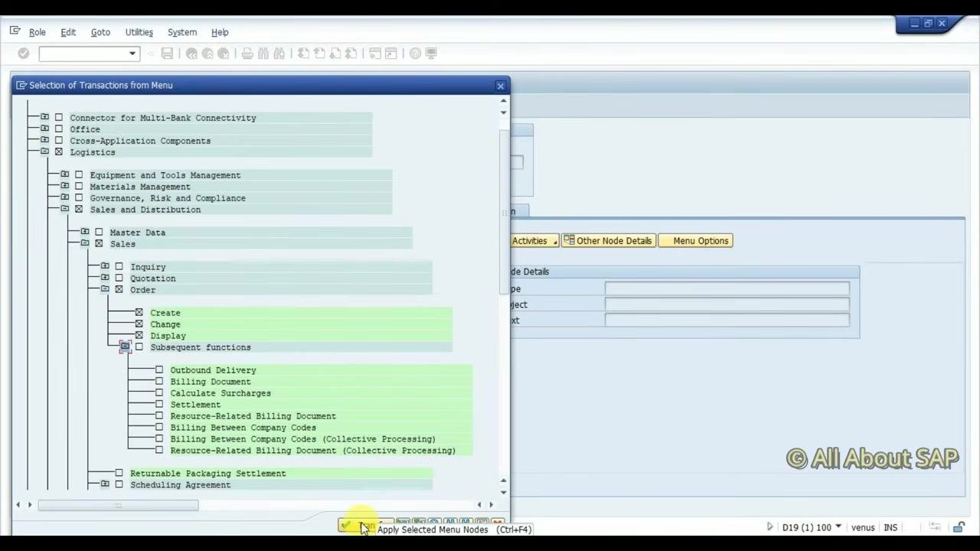Image resolution: width=980 pixels, height=551 pixels.
Task: Click the Menu Options button
Action: tap(696, 241)
